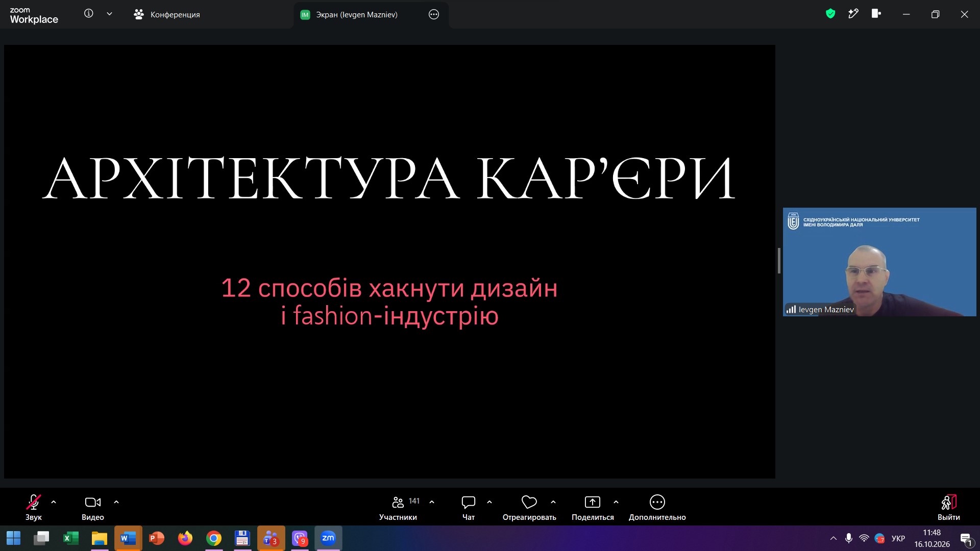980x551 pixels.
Task: Open Windows notification center icon
Action: pos(966,539)
